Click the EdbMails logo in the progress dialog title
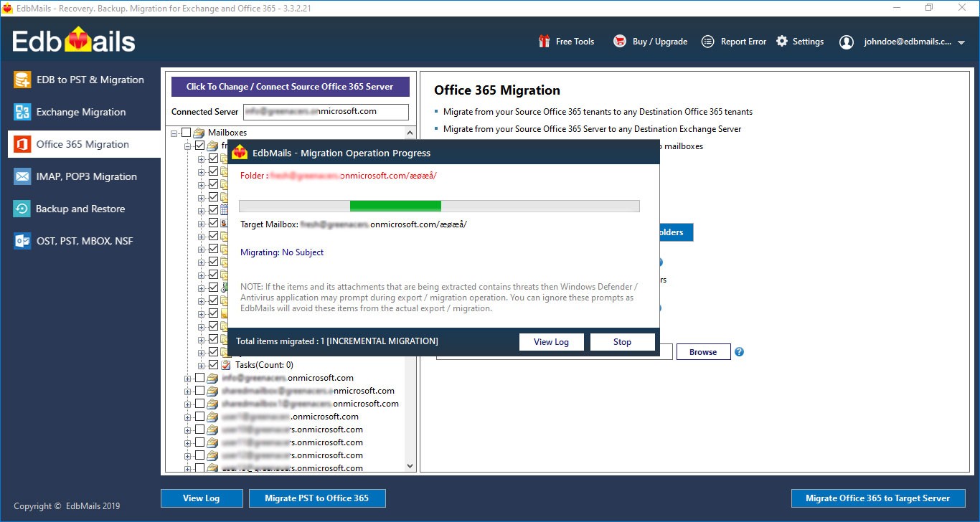 click(240, 152)
